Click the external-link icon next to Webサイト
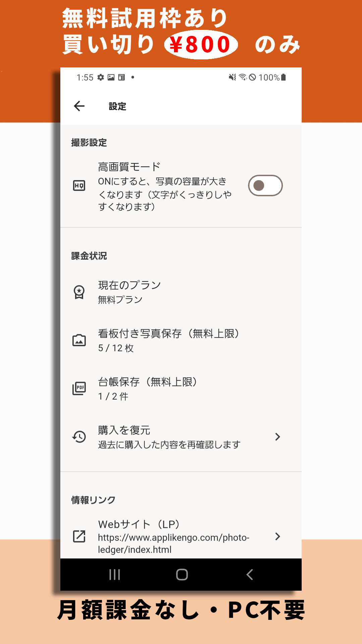This screenshot has height=644, width=362. coord(79,537)
